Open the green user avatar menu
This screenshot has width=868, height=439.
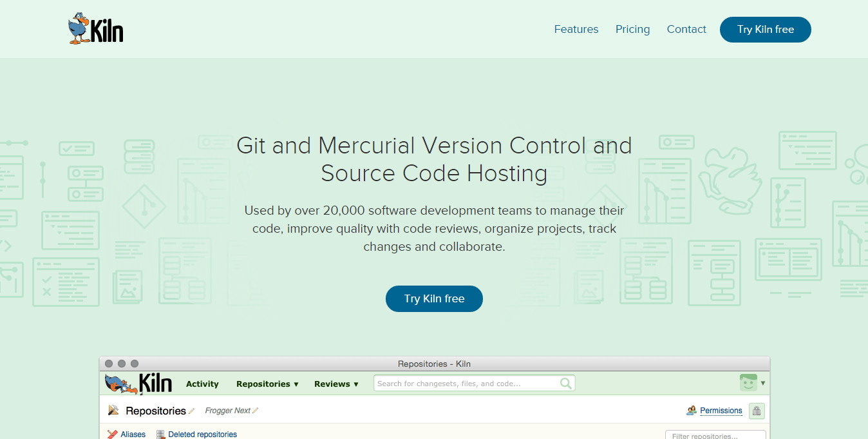pyautogui.click(x=748, y=383)
